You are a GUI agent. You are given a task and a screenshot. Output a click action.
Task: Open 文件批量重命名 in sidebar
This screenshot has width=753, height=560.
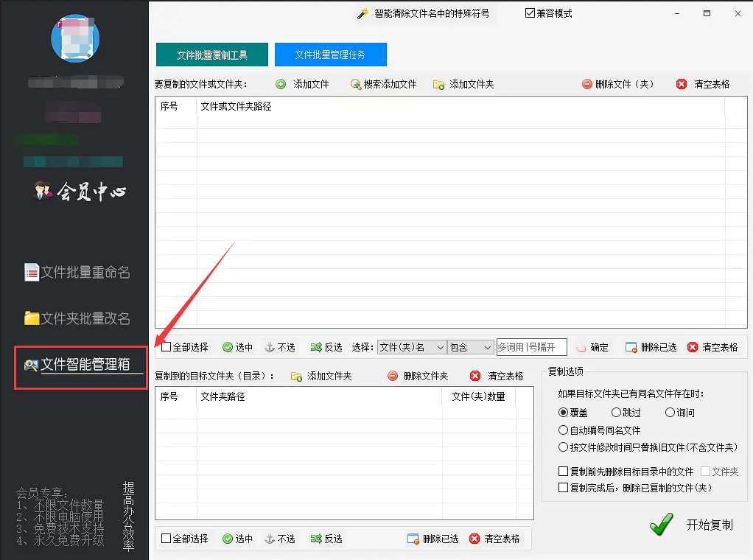coord(78,273)
